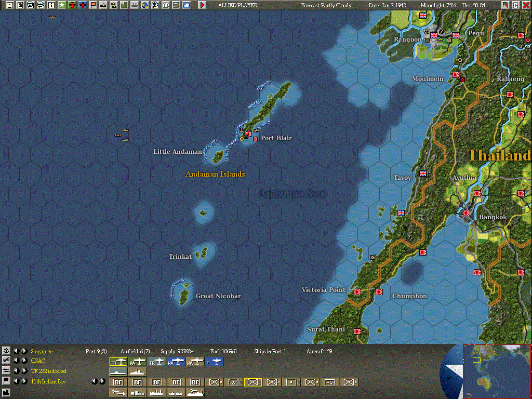This screenshot has height=399, width=532.
Task: Click the anchor port icon beside Singapore
Action: 6,351
